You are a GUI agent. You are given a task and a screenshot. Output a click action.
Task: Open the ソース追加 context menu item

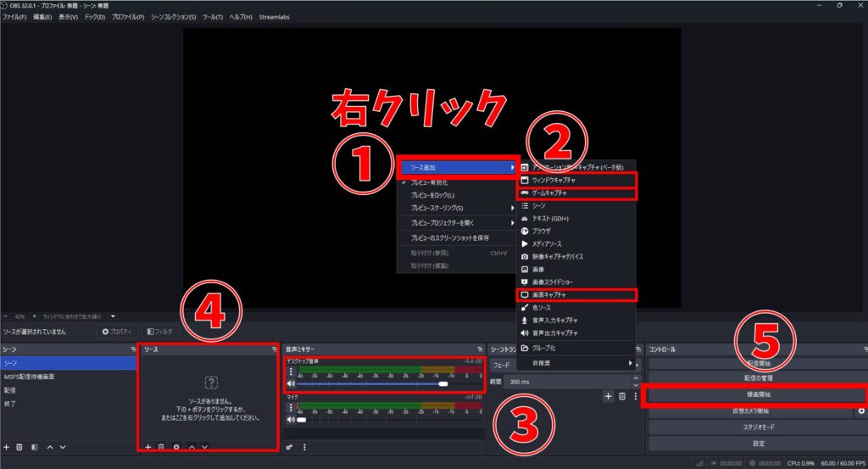coord(457,167)
